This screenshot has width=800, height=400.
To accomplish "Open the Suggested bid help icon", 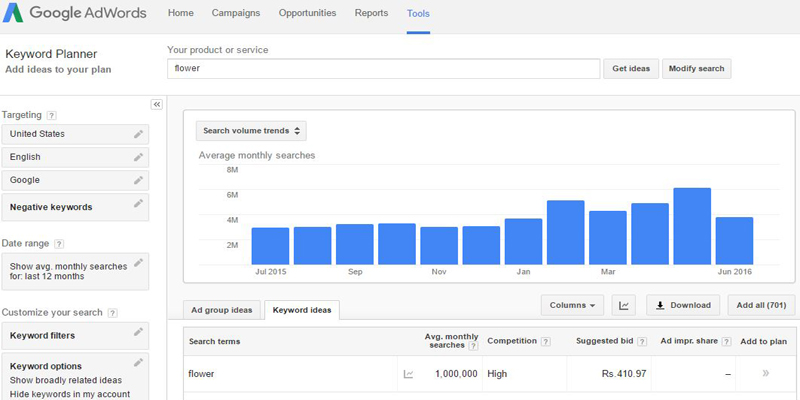I will (642, 342).
